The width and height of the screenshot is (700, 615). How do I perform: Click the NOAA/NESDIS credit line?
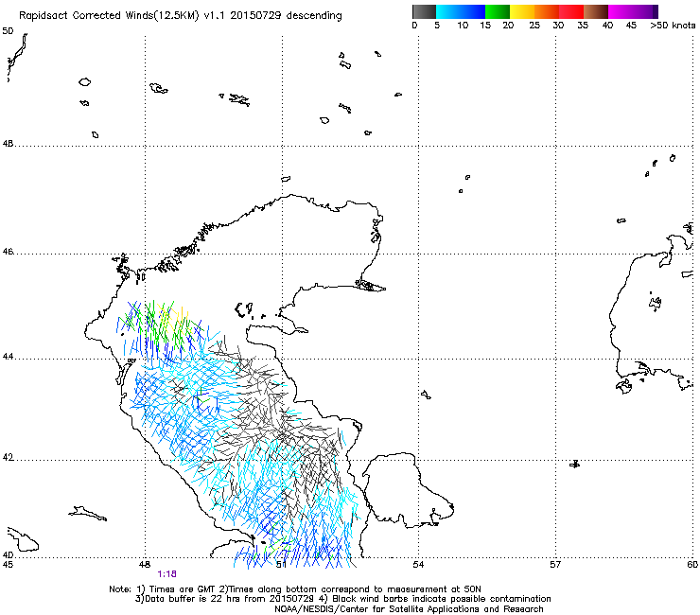point(409,609)
